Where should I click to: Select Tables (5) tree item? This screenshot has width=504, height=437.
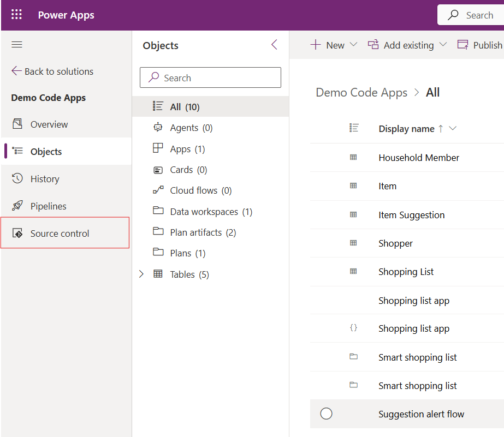[x=211, y=274]
